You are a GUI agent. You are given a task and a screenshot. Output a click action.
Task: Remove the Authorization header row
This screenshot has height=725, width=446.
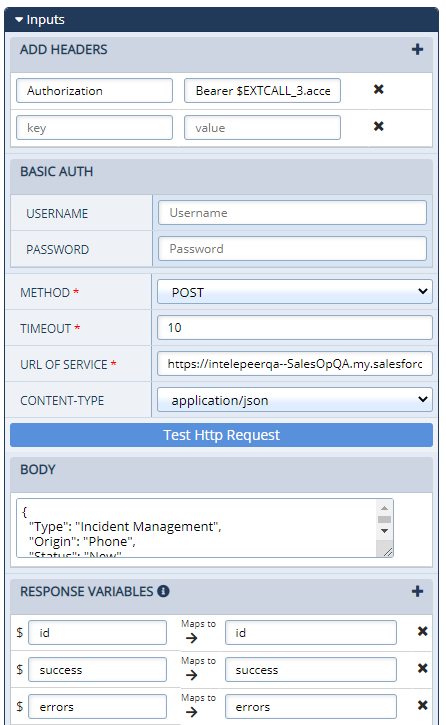(379, 89)
